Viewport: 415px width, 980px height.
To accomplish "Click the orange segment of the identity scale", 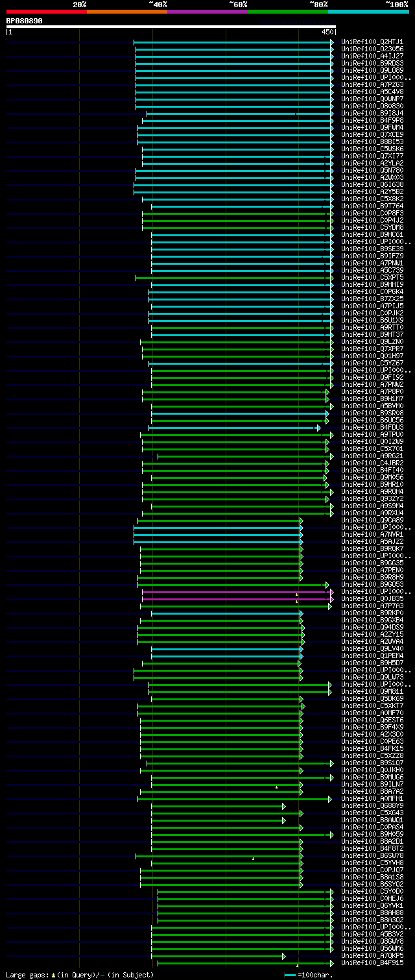I will (x=127, y=11).
